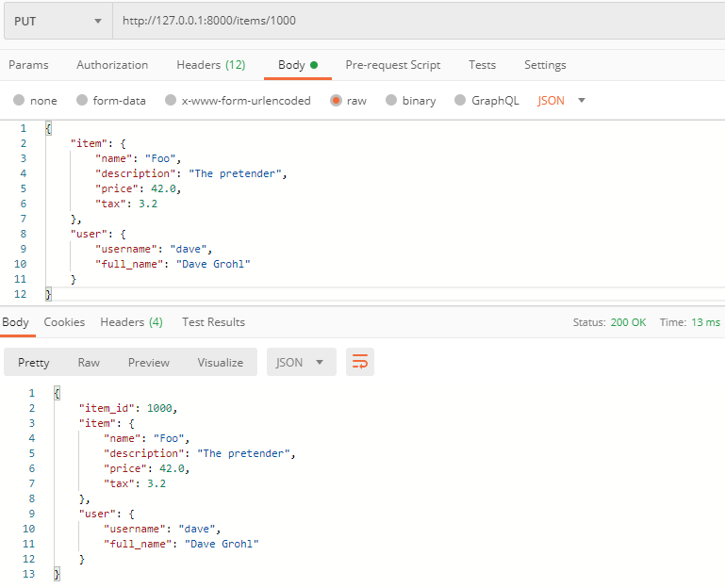
Task: Open the response JSON format dropdown
Action: 301,362
